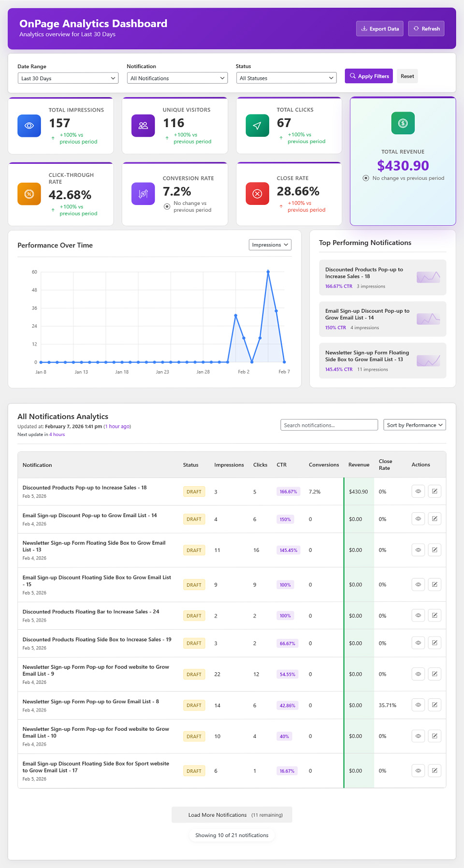View the Newsletter Sign-up Form Pop-up - 8 row
The height and width of the screenshot is (868, 464).
[x=418, y=705]
